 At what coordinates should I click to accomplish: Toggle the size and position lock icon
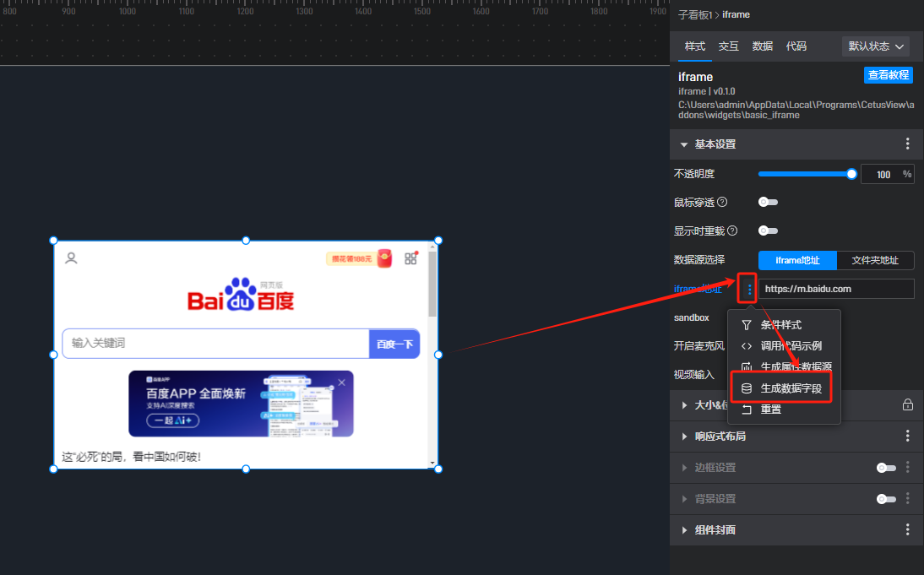907,404
